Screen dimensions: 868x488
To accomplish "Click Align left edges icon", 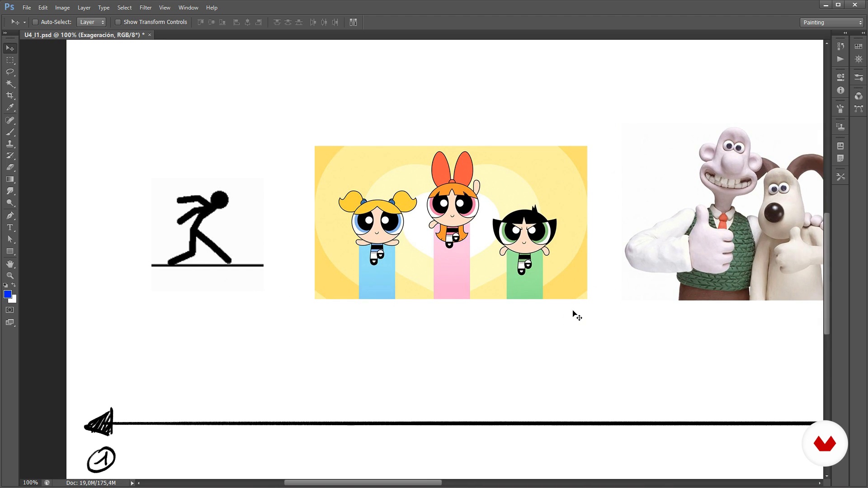I will pyautogui.click(x=236, y=22).
